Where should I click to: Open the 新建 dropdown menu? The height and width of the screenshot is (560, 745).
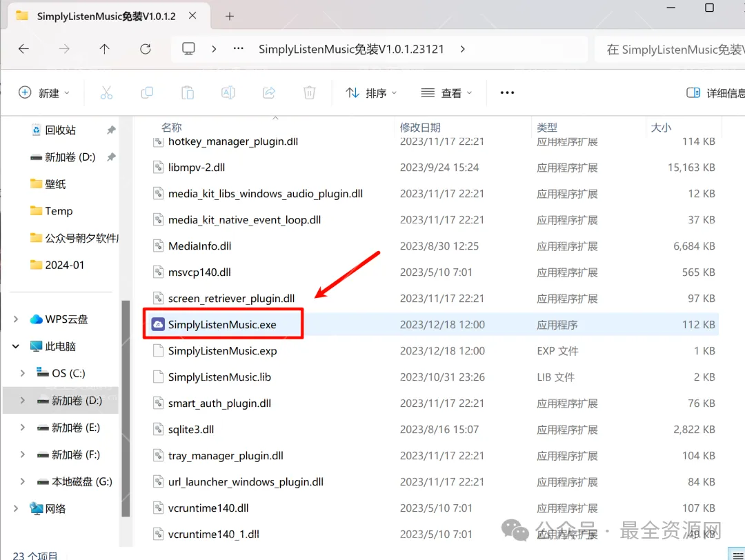[x=43, y=92]
